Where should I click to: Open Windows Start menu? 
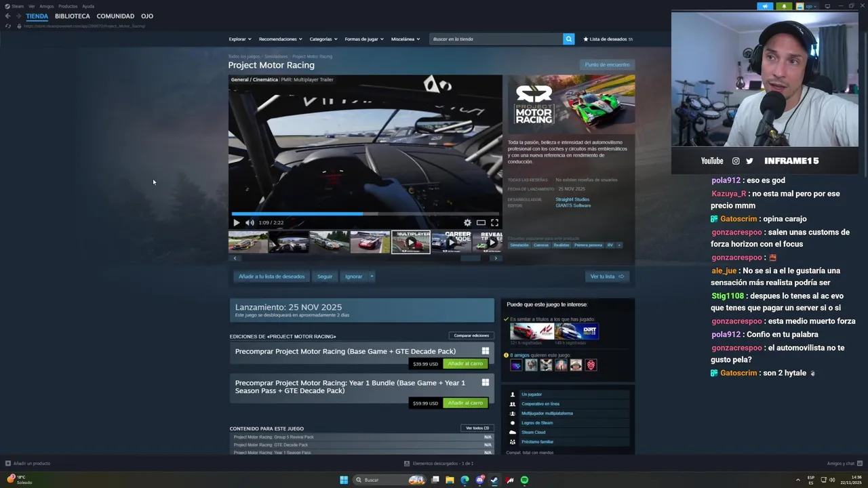click(344, 480)
